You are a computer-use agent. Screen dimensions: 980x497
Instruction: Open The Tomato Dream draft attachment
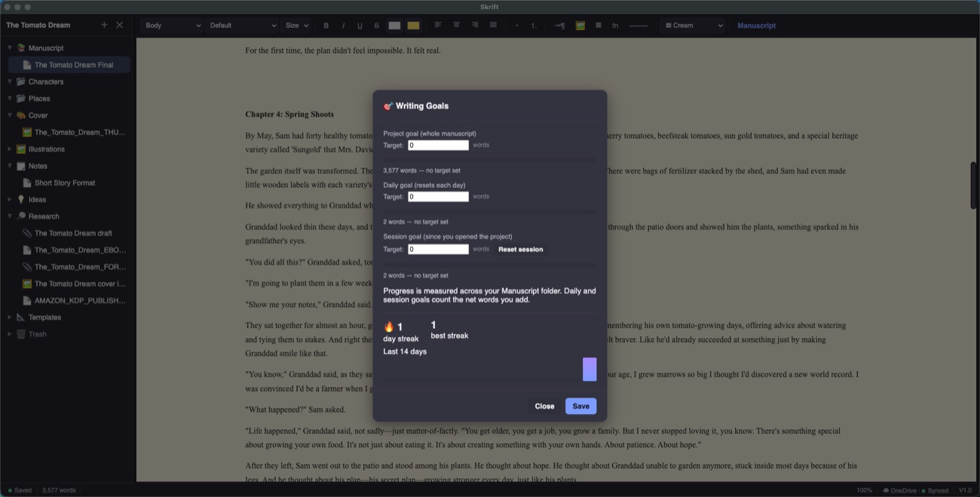[x=69, y=233]
